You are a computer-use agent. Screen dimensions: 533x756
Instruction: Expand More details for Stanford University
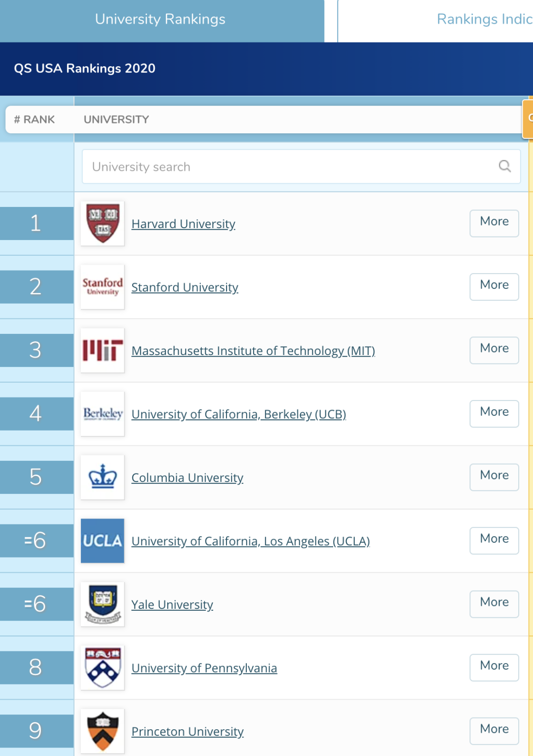tap(494, 286)
